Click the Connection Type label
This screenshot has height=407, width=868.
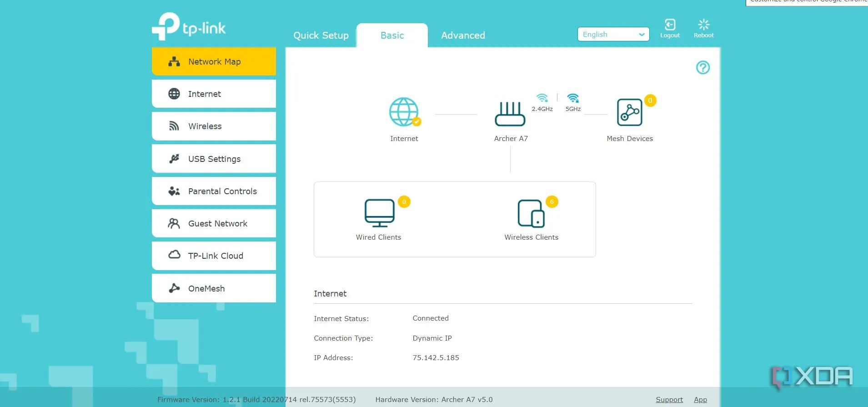coord(343,338)
